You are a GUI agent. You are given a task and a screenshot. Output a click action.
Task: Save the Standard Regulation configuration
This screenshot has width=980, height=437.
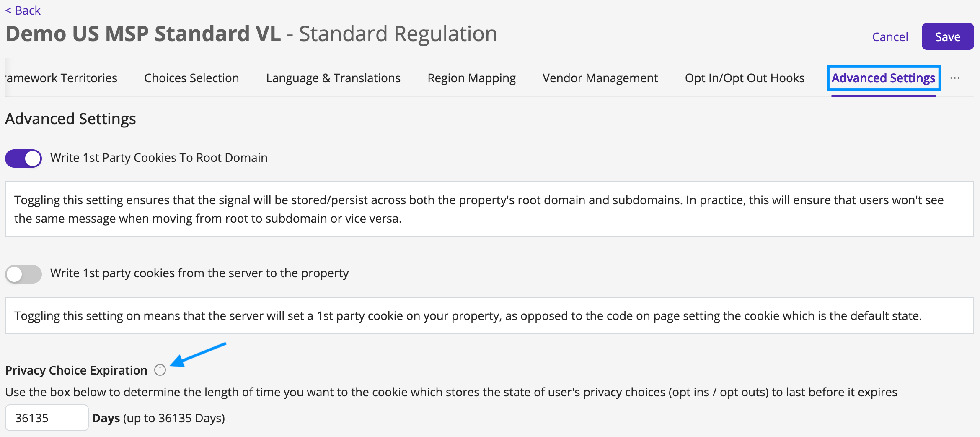pyautogui.click(x=948, y=36)
